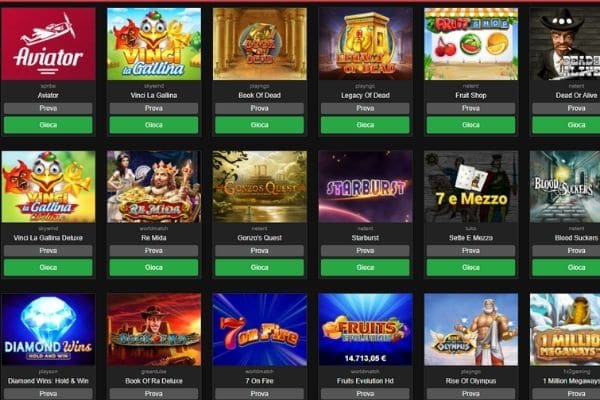
Task: Open the Aviator game thumbnail
Action: 48,44
